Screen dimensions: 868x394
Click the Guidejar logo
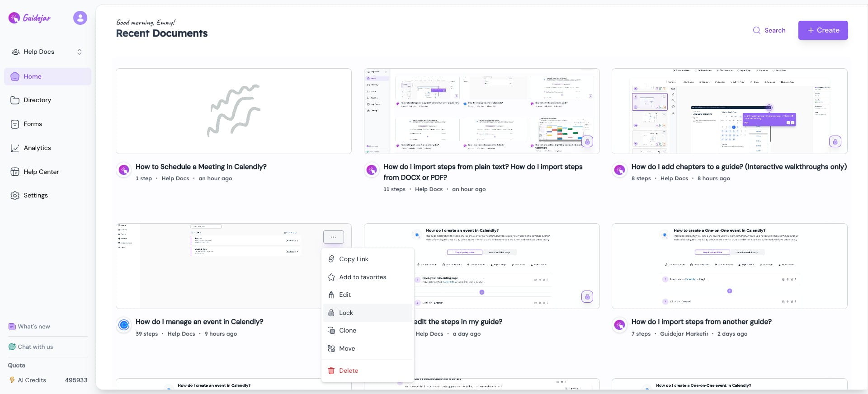point(30,18)
